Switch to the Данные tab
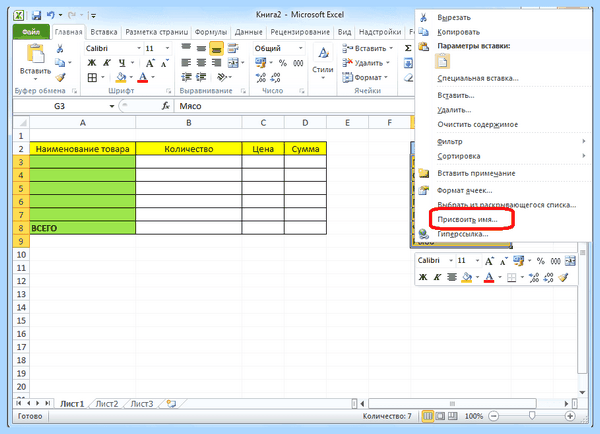The height and width of the screenshot is (434, 600). [x=248, y=32]
